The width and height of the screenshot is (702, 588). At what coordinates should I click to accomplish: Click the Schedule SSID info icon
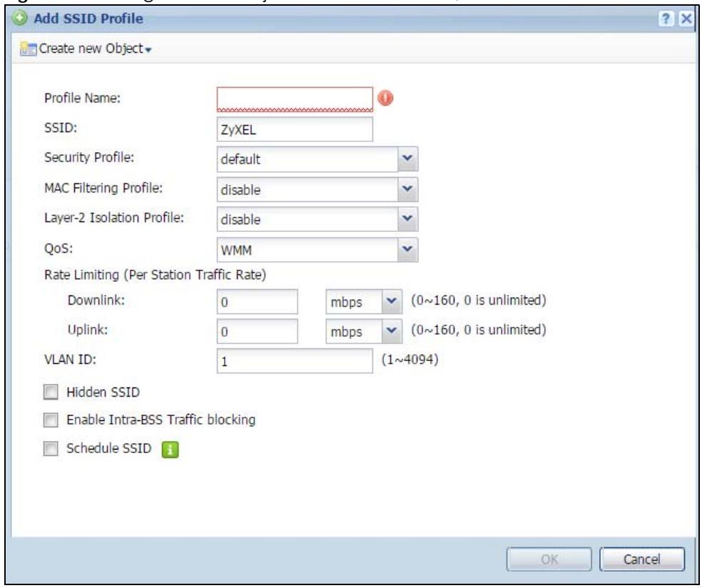pos(170,449)
